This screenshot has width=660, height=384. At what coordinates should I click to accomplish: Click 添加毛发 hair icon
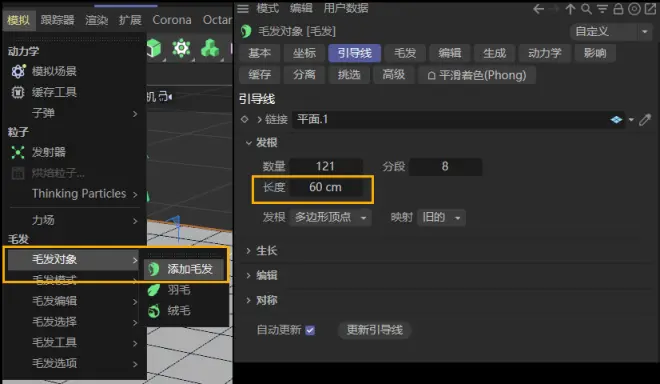[x=154, y=269]
